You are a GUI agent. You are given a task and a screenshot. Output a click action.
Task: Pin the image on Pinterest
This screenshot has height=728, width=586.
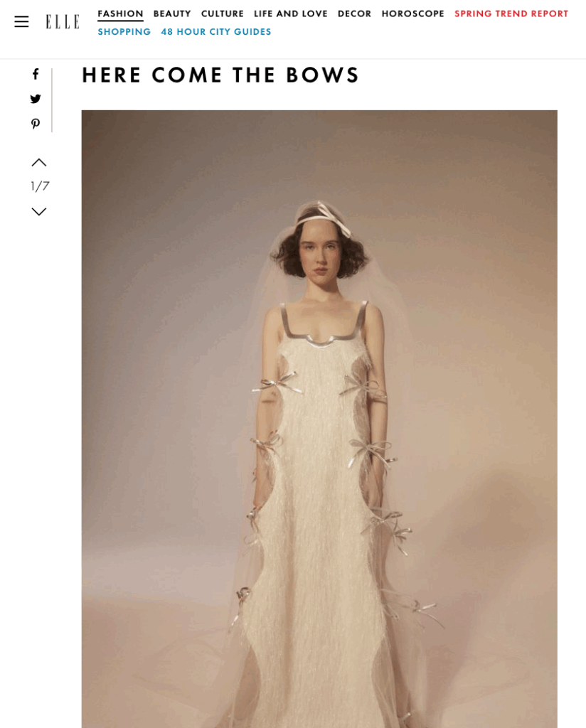(x=36, y=124)
